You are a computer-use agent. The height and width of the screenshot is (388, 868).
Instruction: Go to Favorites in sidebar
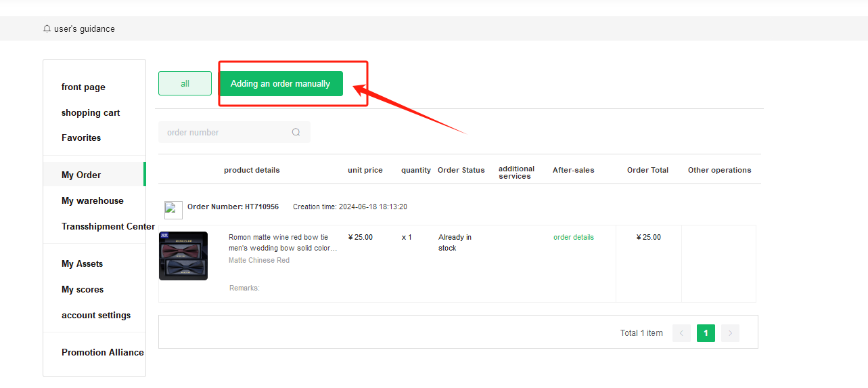click(x=81, y=137)
